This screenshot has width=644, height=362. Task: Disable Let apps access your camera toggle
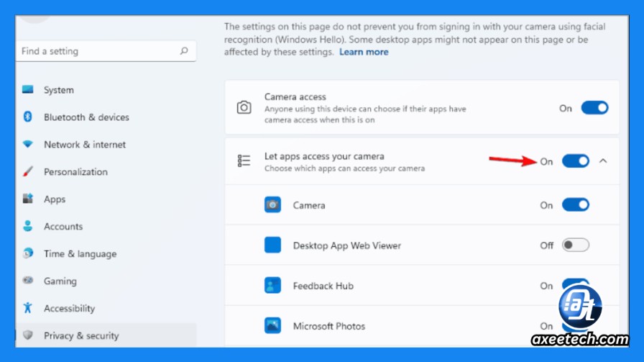[576, 161]
